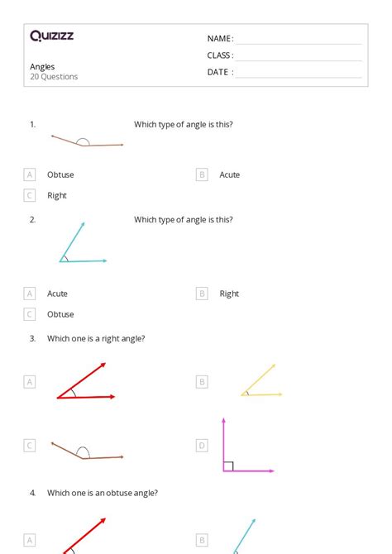Check box A Obtuse in question 1
Image resolution: width=392 pixels, height=554 pixels.
point(29,174)
